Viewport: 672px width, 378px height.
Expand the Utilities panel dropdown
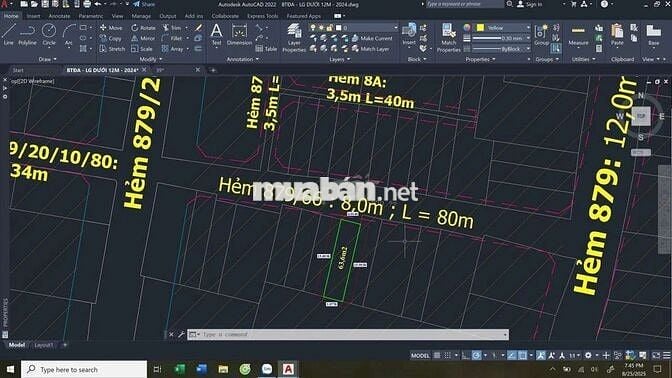click(x=583, y=59)
